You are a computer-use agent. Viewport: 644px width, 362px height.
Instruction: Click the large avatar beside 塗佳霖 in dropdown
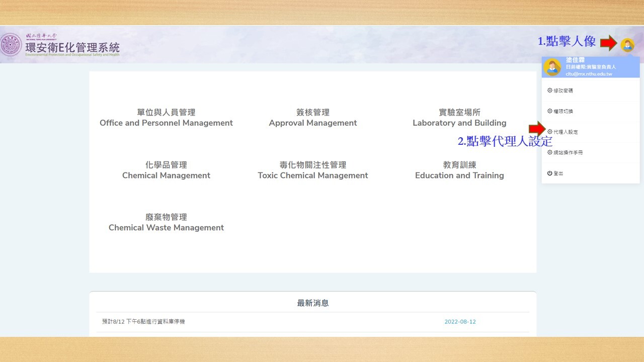click(552, 67)
